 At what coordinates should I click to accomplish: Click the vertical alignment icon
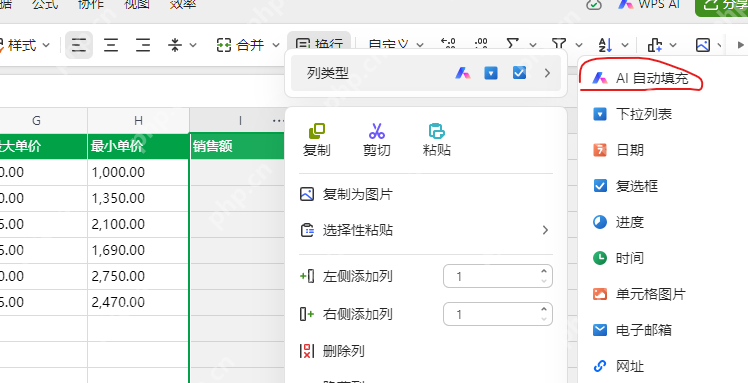(x=175, y=45)
